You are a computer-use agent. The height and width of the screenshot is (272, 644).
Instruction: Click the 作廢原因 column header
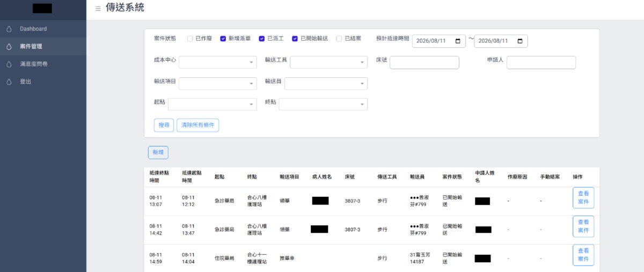click(x=517, y=177)
